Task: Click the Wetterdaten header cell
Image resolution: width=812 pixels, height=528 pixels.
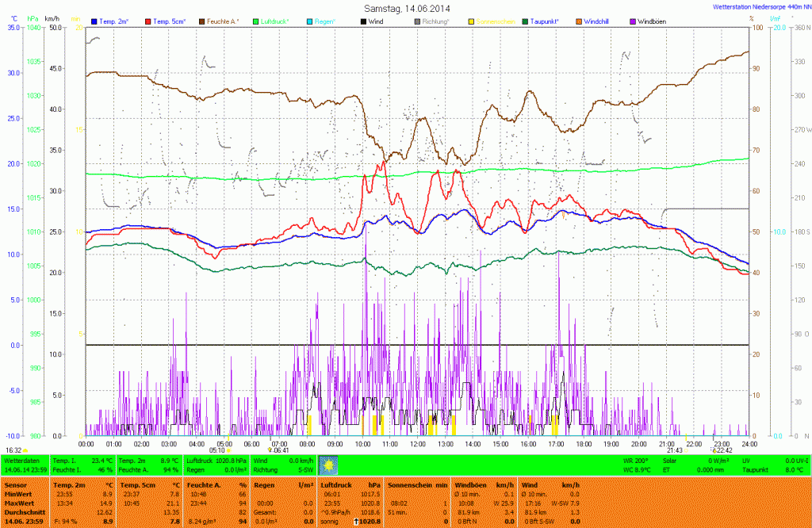Action: click(x=22, y=460)
